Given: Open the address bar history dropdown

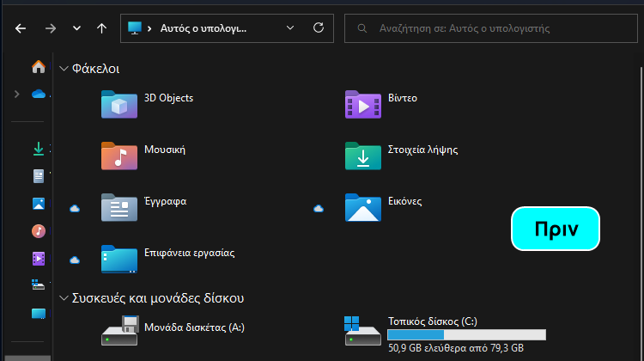Looking at the screenshot, I should [x=290, y=28].
